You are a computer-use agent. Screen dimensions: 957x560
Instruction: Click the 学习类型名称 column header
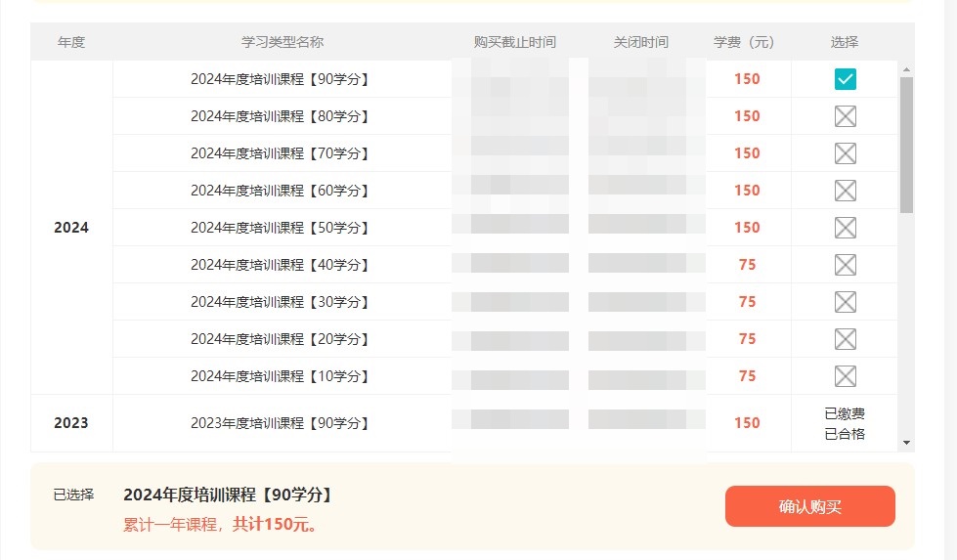(x=282, y=42)
